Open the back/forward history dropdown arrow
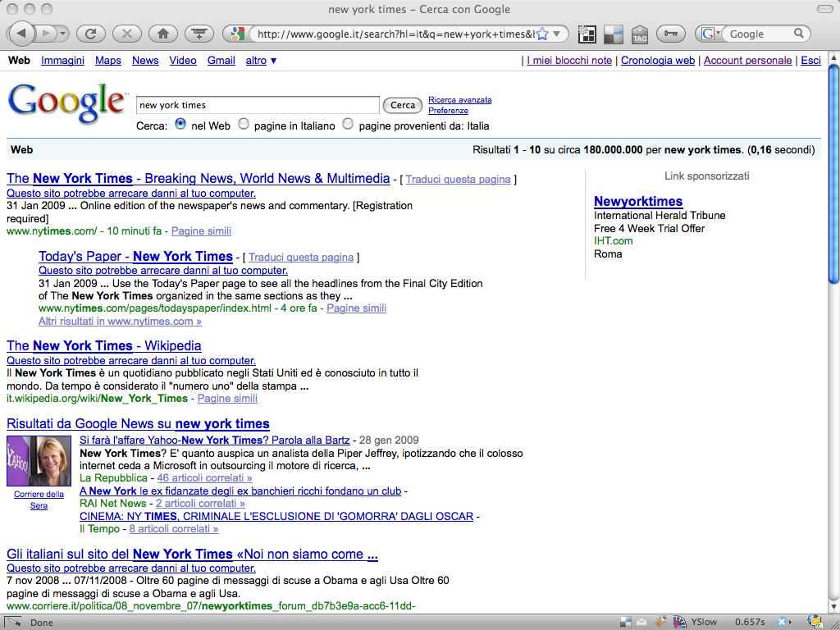 coord(62,34)
